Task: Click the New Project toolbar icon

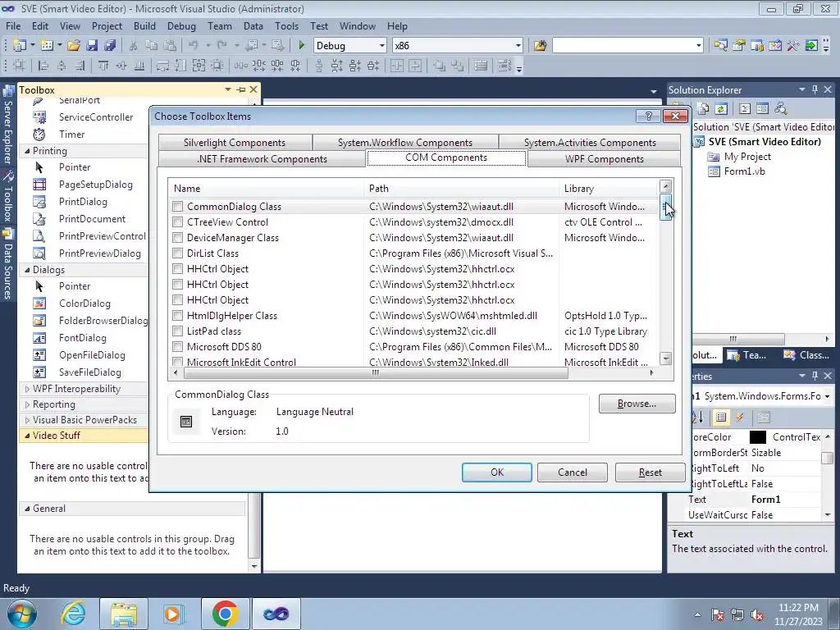Action: click(20, 46)
